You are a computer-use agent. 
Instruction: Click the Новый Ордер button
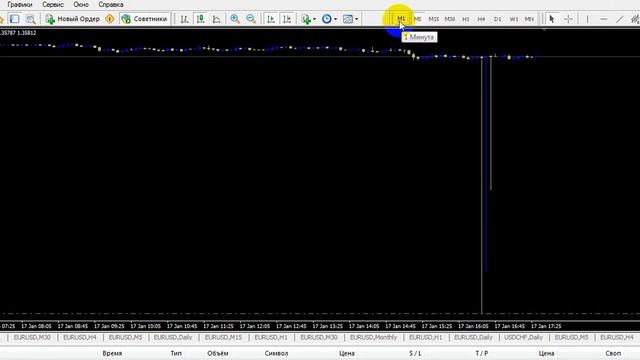point(73,19)
